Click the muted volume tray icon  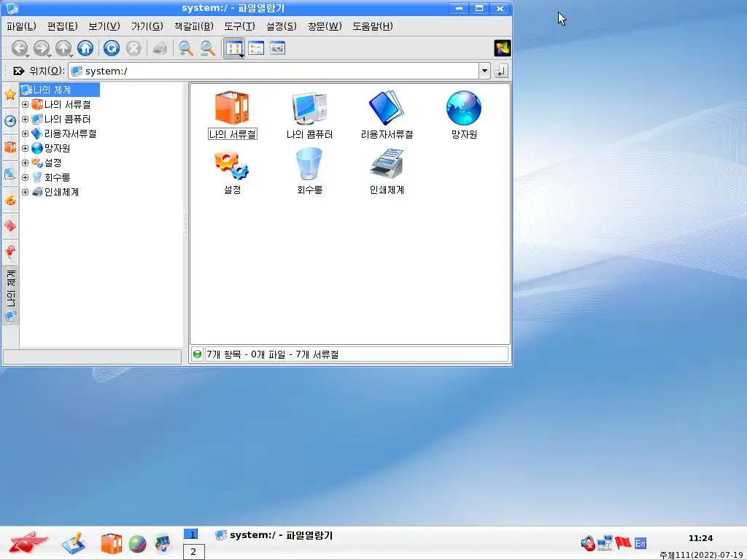point(588,542)
